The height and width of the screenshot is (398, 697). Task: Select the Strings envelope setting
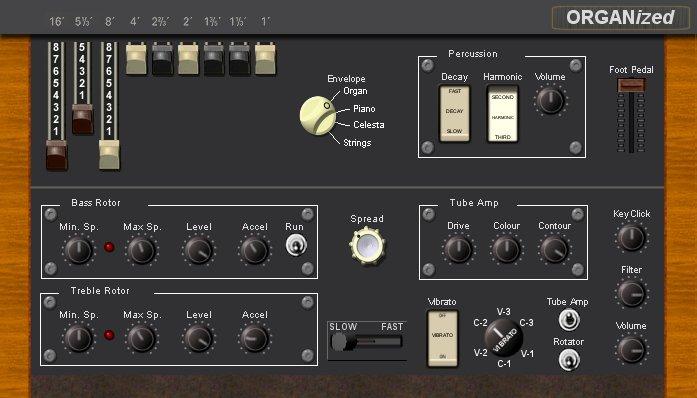point(357,143)
